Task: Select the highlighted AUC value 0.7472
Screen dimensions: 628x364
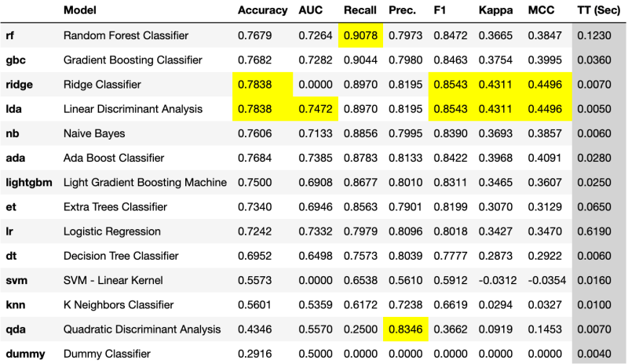Action: (316, 109)
